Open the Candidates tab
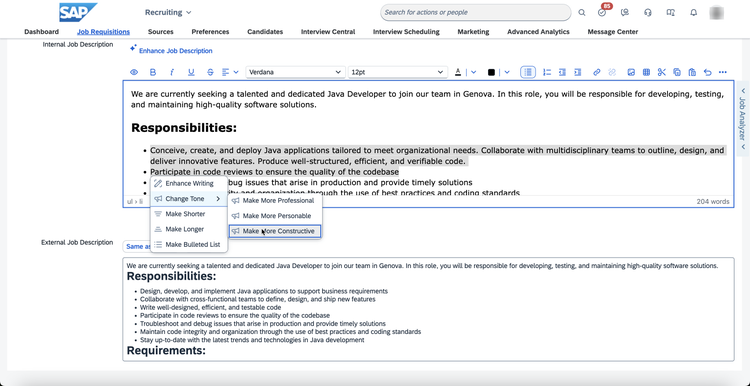Viewport: 750px width, 386px height. tap(265, 32)
